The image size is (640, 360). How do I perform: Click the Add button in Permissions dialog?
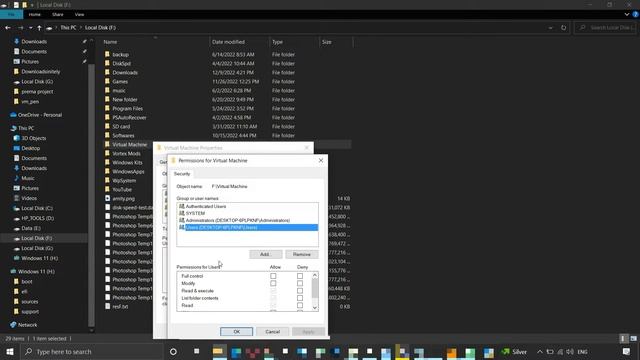265,254
